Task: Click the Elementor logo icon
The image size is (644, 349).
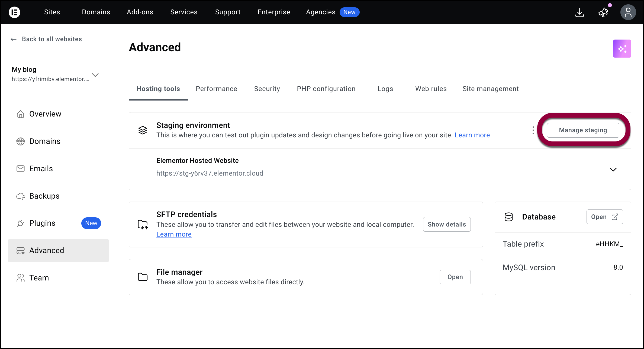Action: (x=14, y=12)
